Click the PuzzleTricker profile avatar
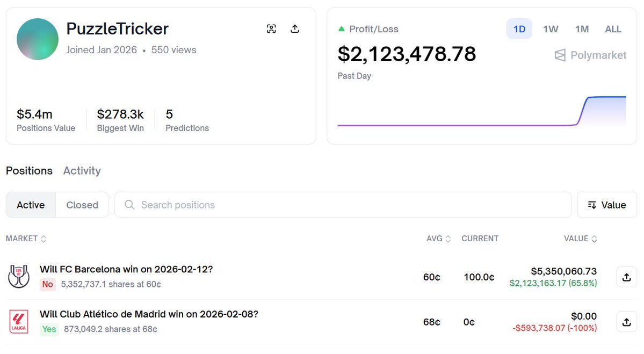Screen dimensions: 644x354 tap(38, 39)
